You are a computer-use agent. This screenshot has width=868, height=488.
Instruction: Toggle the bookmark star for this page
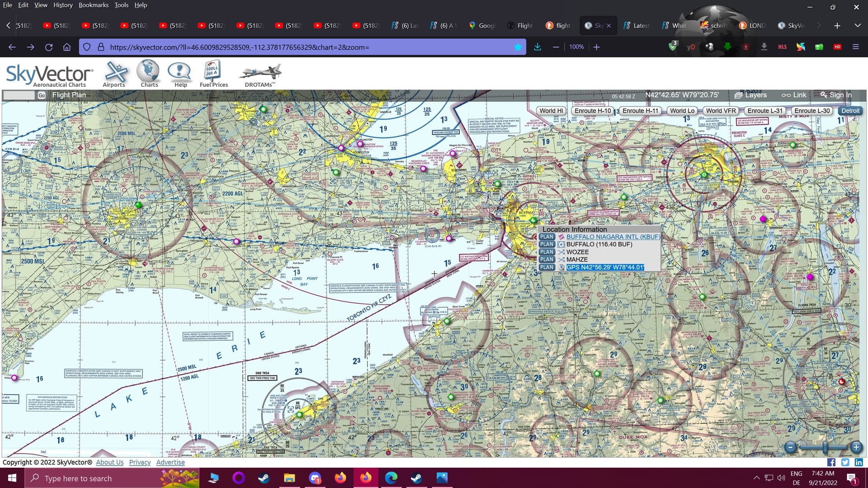tap(518, 47)
